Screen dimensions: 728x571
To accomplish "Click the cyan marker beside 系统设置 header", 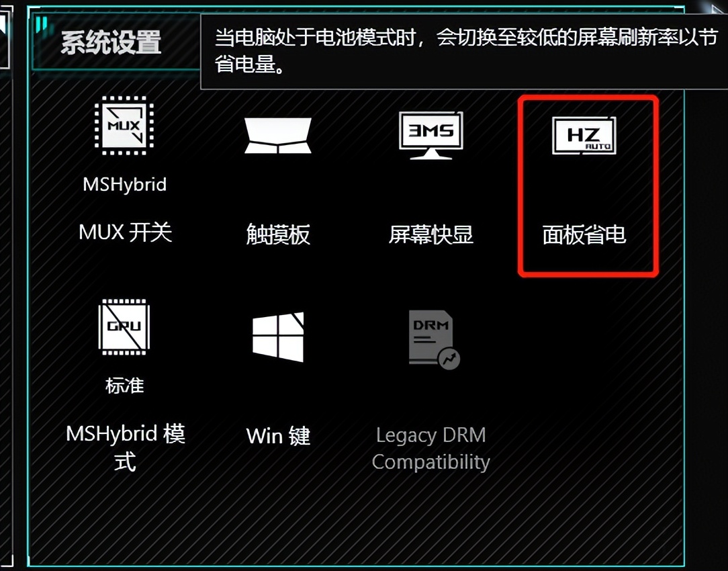I will [42, 24].
